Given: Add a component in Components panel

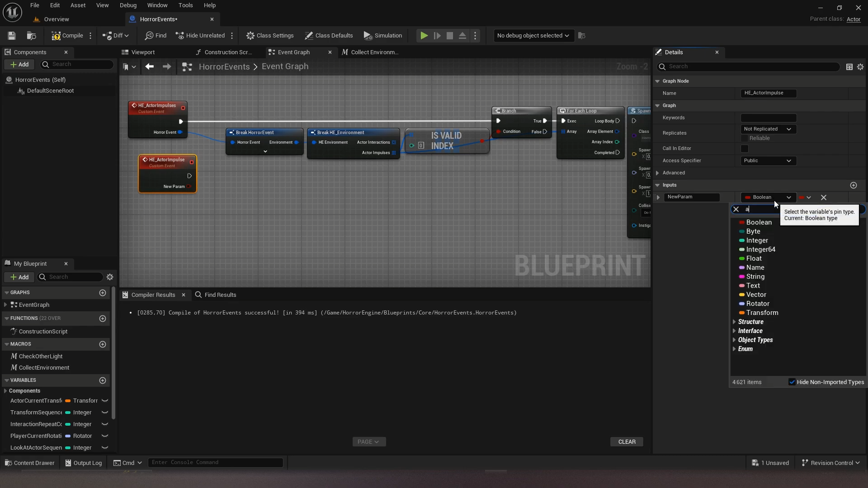Looking at the screenshot, I should (19, 65).
